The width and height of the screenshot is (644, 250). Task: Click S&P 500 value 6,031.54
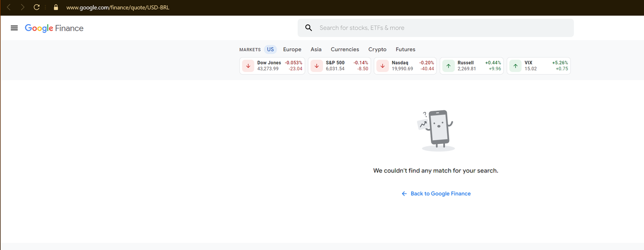pos(335,69)
